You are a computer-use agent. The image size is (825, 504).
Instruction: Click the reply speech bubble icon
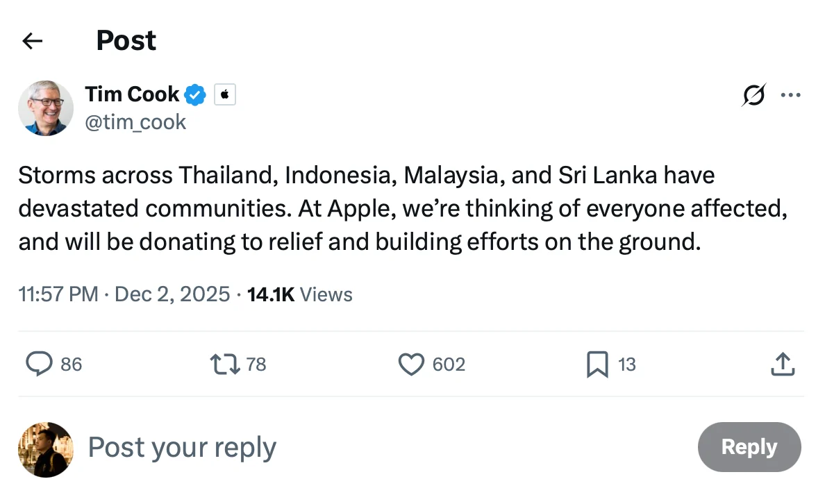click(x=39, y=364)
